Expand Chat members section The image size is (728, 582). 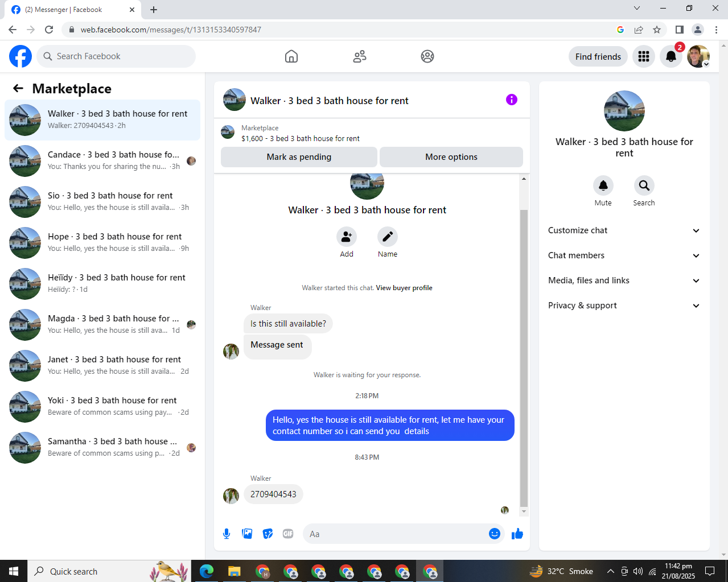[624, 255]
